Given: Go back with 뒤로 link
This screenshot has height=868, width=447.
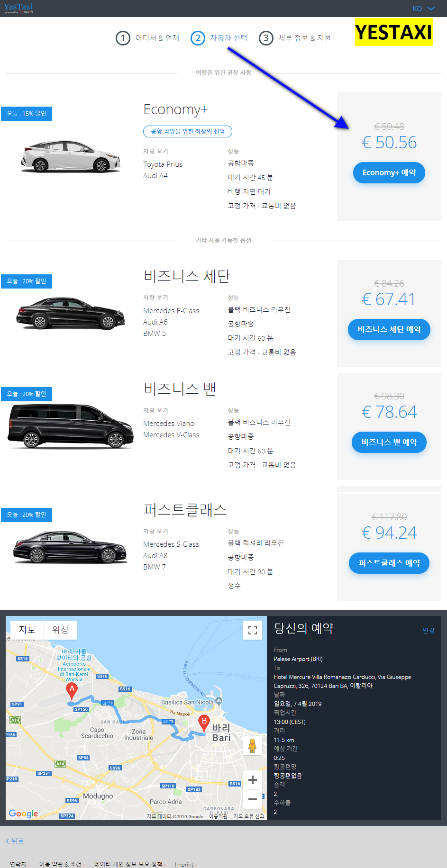Looking at the screenshot, I should click(x=15, y=841).
